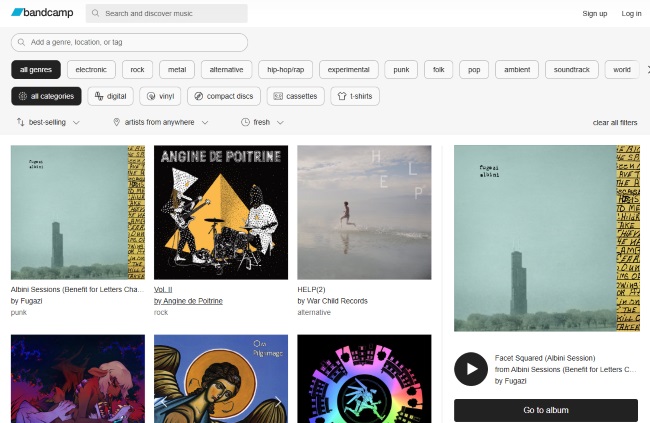
Task: Click the digital music note icon
Action: tap(99, 96)
